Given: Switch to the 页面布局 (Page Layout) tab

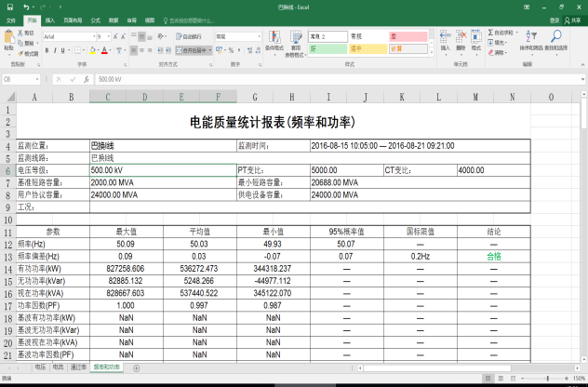Looking at the screenshot, I should click(73, 20).
